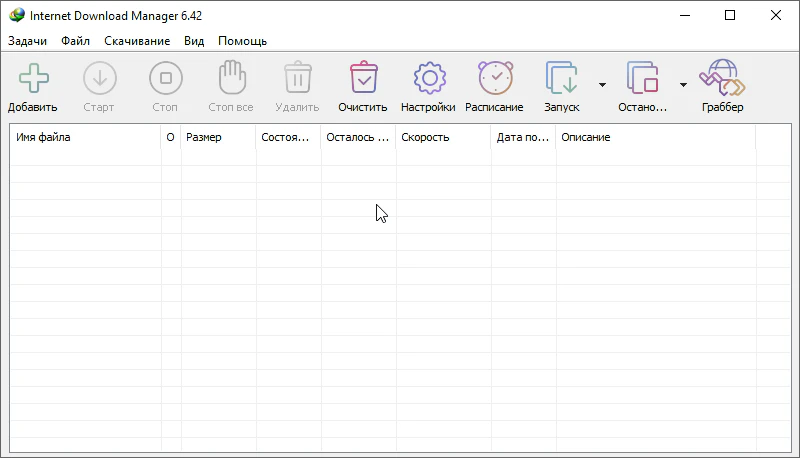The image size is (800, 458).
Task: Expand the Запуск dropdown arrow
Action: 602,85
